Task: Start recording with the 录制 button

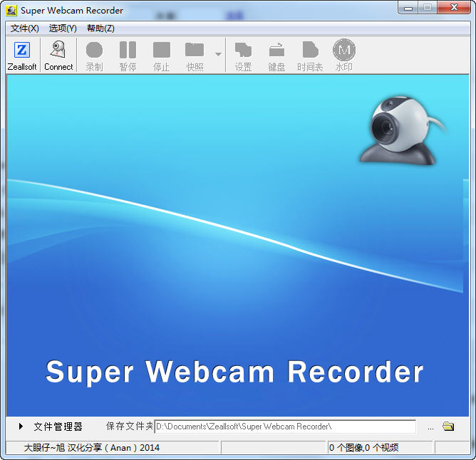Action: [94, 56]
